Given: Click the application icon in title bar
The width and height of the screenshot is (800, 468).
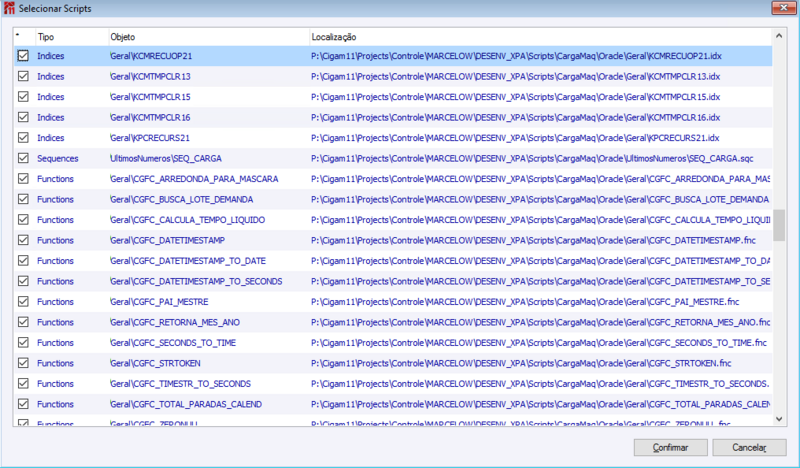Looking at the screenshot, I should coord(9,8).
